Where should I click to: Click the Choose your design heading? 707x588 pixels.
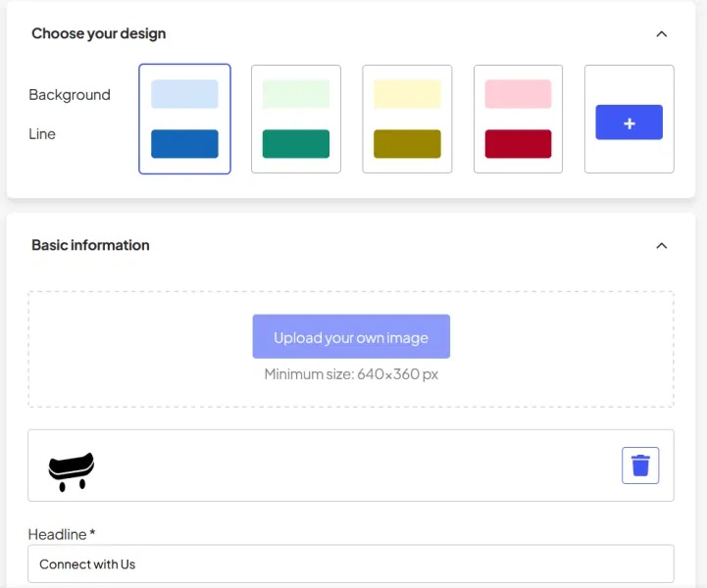pos(99,33)
